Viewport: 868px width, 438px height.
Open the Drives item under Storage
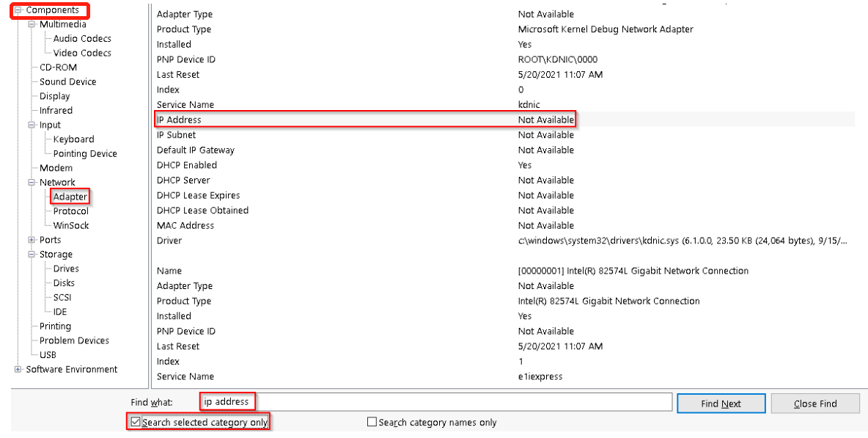(66, 269)
